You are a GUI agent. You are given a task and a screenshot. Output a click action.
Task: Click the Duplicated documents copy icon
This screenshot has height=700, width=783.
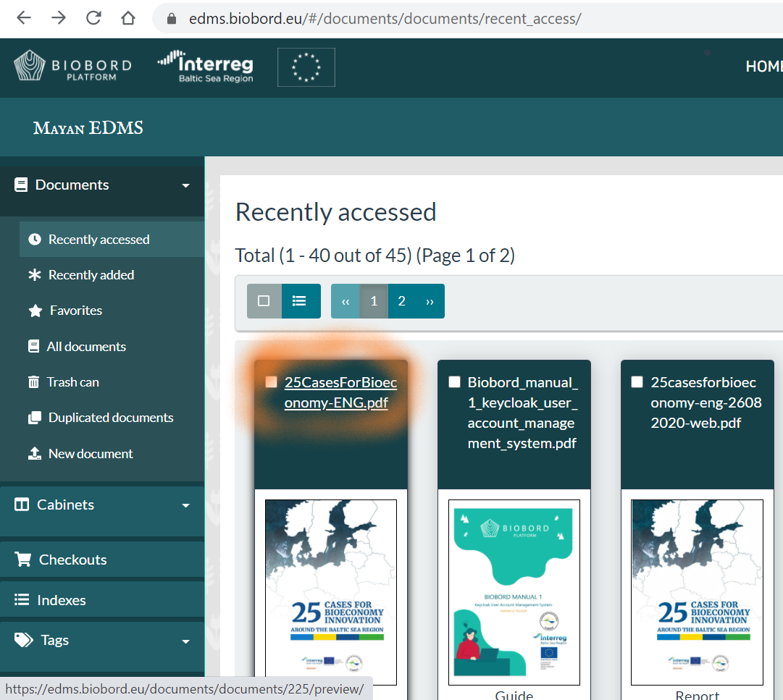[35, 417]
